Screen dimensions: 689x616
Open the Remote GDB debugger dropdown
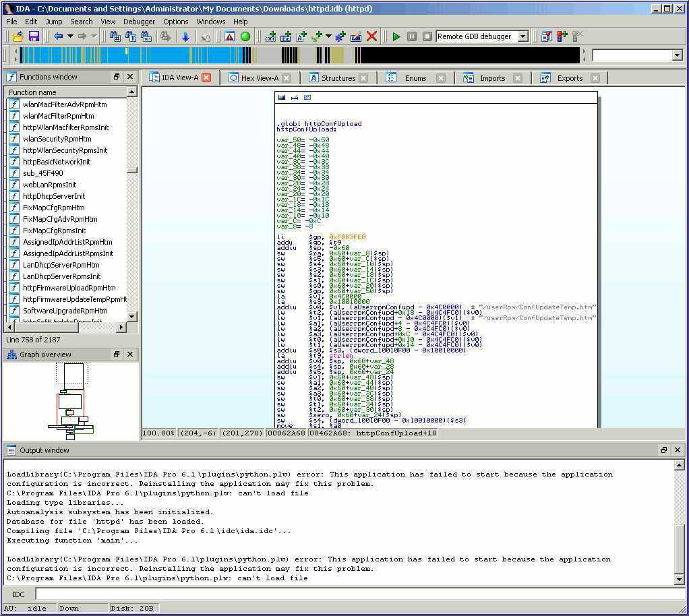click(522, 36)
